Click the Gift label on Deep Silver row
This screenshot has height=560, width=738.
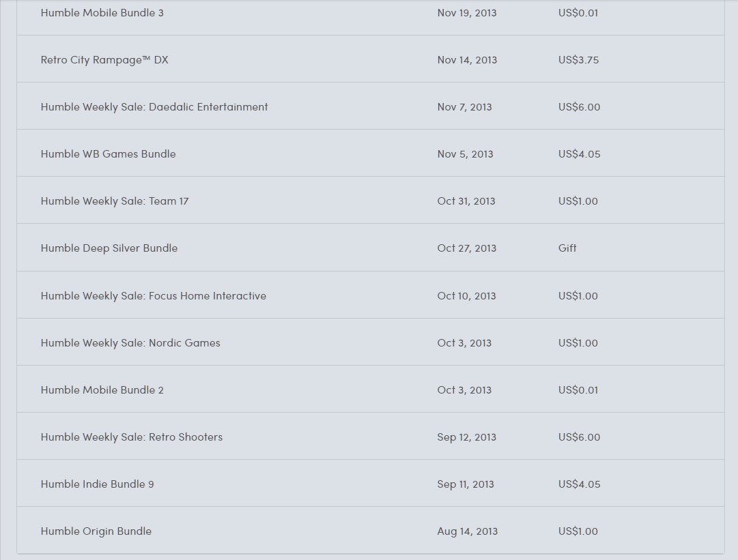[567, 248]
